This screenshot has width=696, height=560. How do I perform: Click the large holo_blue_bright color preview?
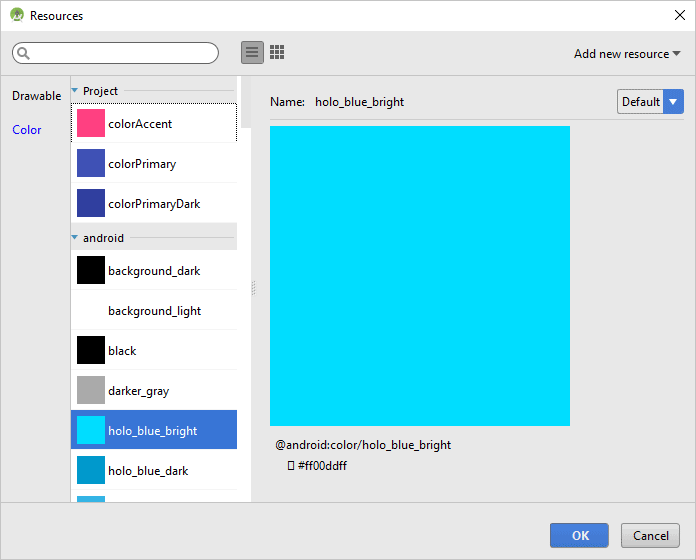pyautogui.click(x=420, y=276)
